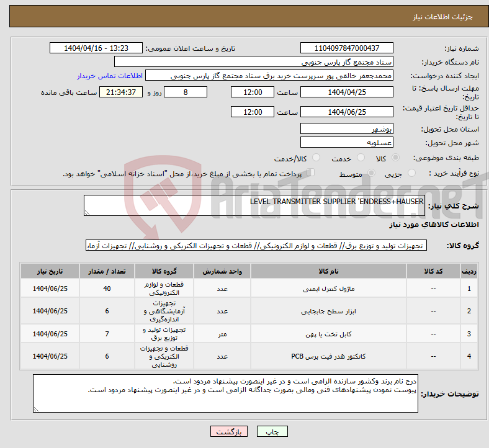Click the buyer notes text area
The height and width of the screenshot is (448, 489).
(225, 393)
